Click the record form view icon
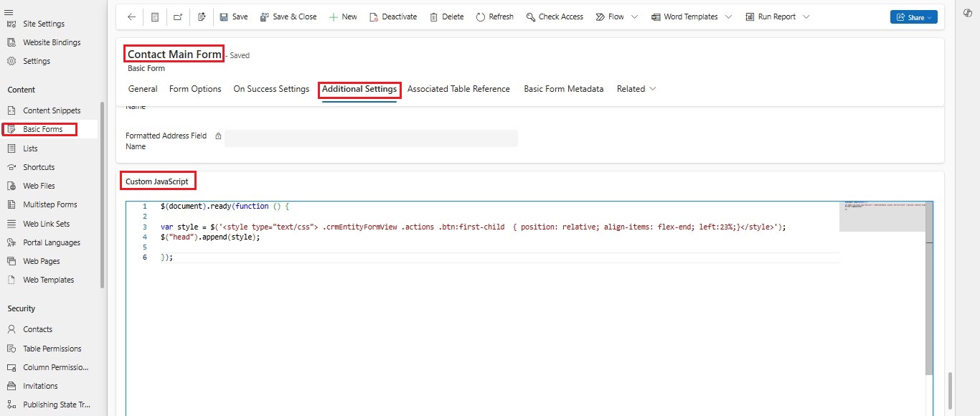This screenshot has width=980, height=416. [155, 16]
